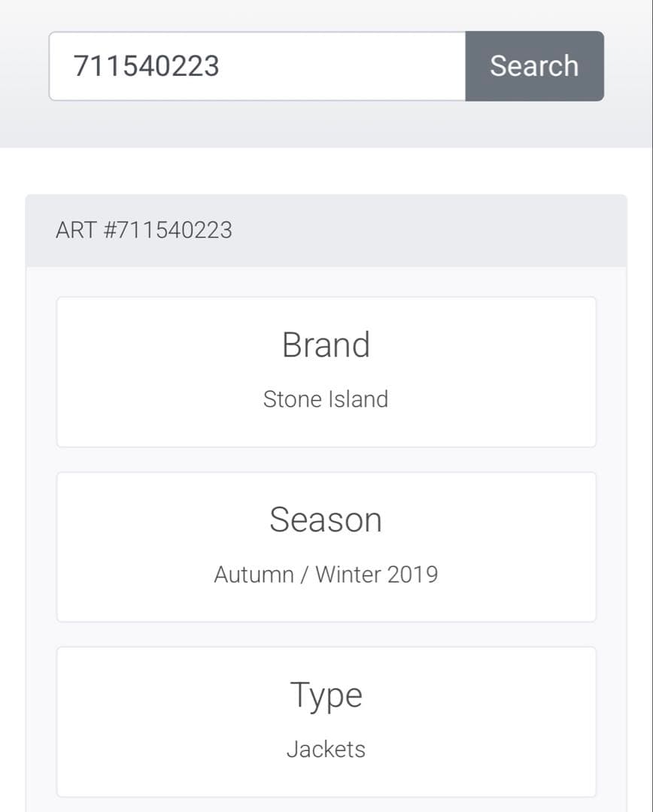Click "2019" in the season value
The image size is (653, 812).
point(412,574)
